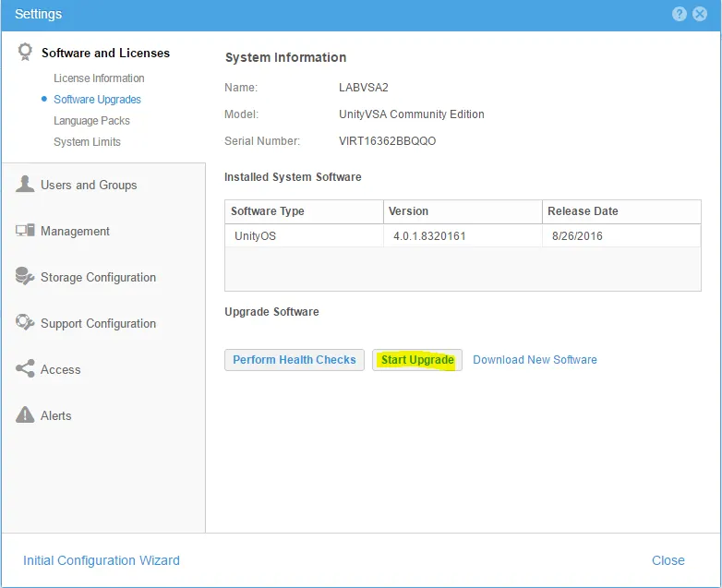This screenshot has width=722, height=588.
Task: Click the Support Configuration wrench icon
Action: pos(25,322)
